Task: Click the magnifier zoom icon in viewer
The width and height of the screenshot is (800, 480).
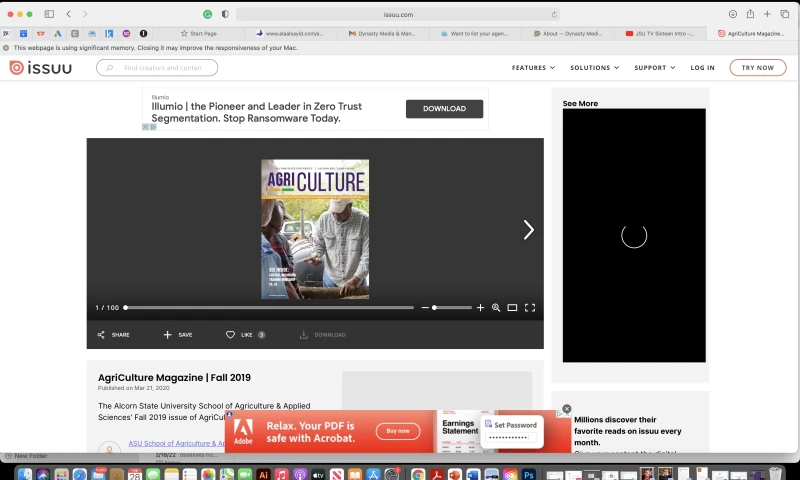Action: (496, 308)
